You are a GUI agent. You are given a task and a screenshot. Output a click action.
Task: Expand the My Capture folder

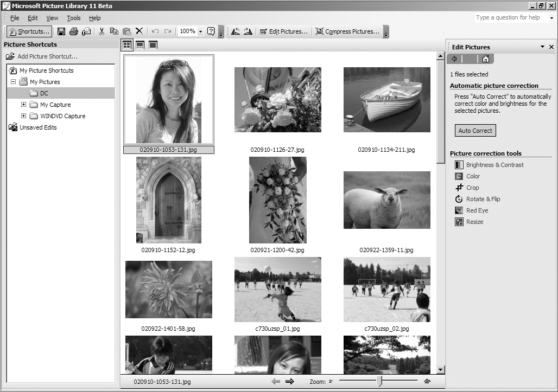point(23,105)
